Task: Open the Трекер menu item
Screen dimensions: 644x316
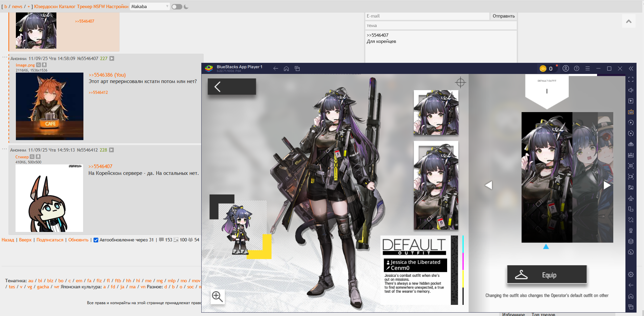Action: click(x=84, y=6)
